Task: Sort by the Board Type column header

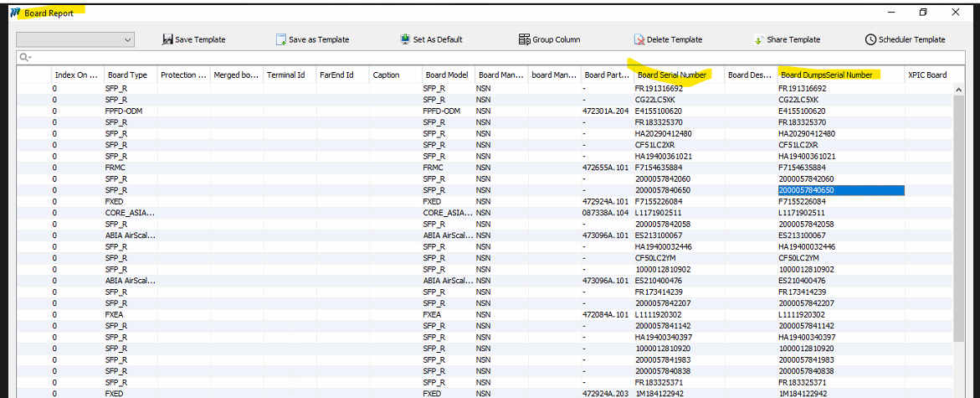Action: pos(128,75)
